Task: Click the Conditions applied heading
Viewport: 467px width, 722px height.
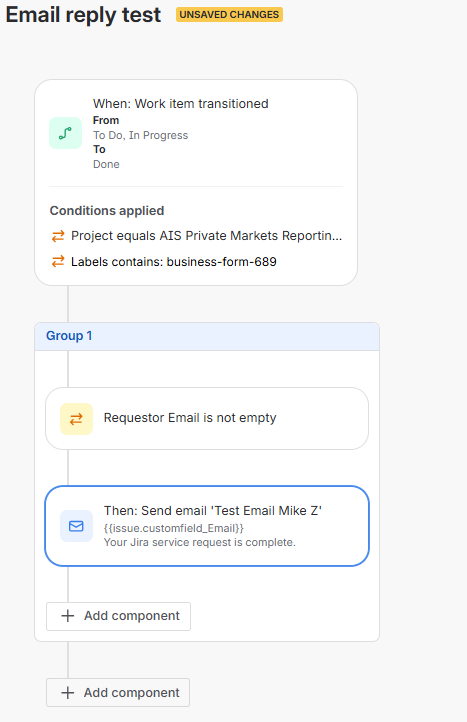Action: 107,211
